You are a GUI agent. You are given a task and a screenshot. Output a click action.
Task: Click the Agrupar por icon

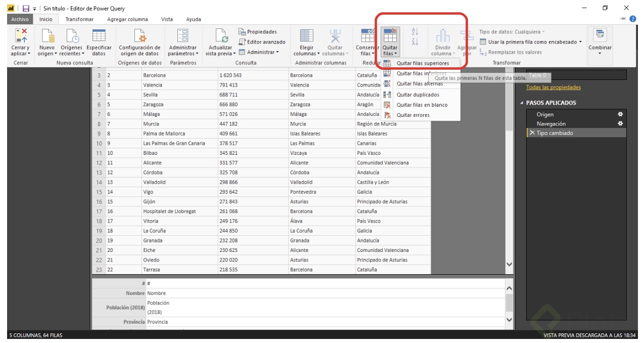467,35
